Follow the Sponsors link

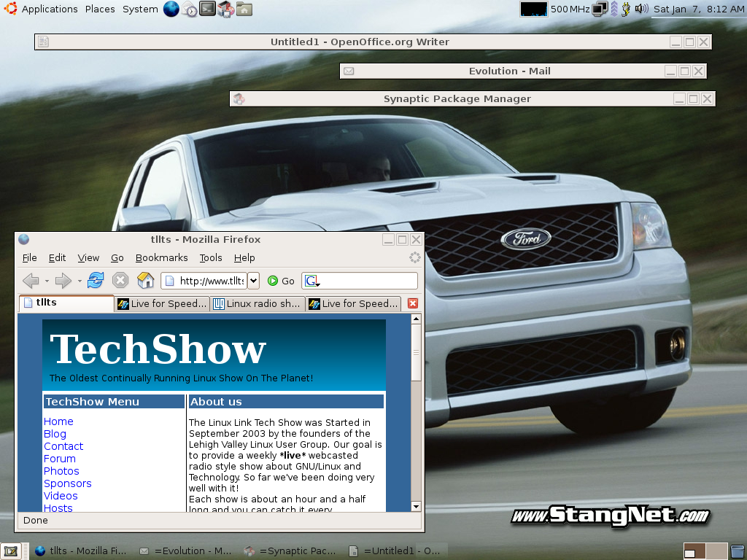tap(67, 483)
